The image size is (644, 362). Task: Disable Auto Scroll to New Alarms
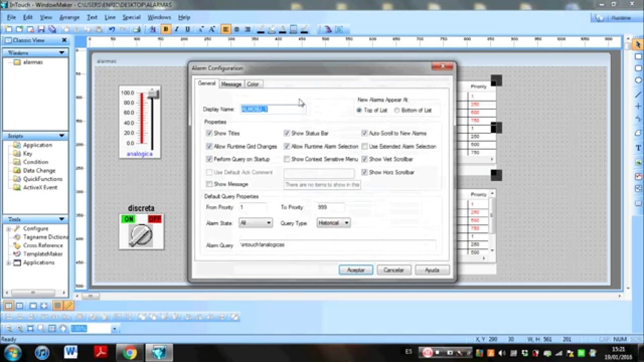(x=365, y=133)
